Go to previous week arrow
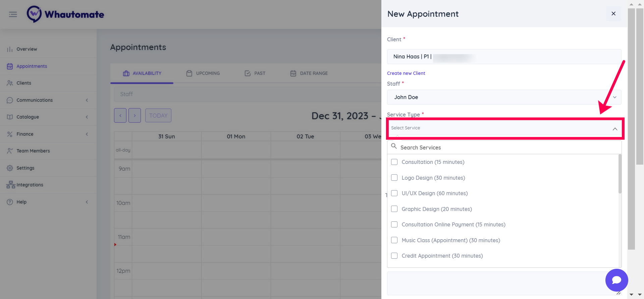Viewport: 644px width, 299px height. point(120,116)
